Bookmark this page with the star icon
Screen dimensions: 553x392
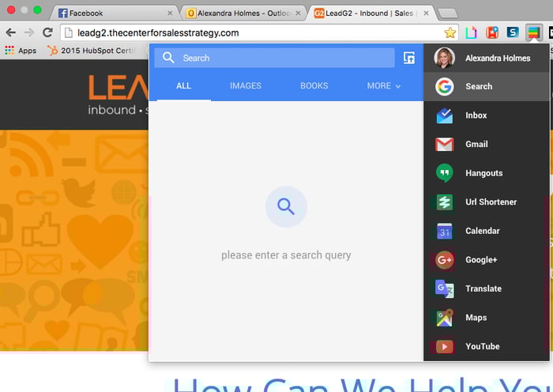point(450,32)
